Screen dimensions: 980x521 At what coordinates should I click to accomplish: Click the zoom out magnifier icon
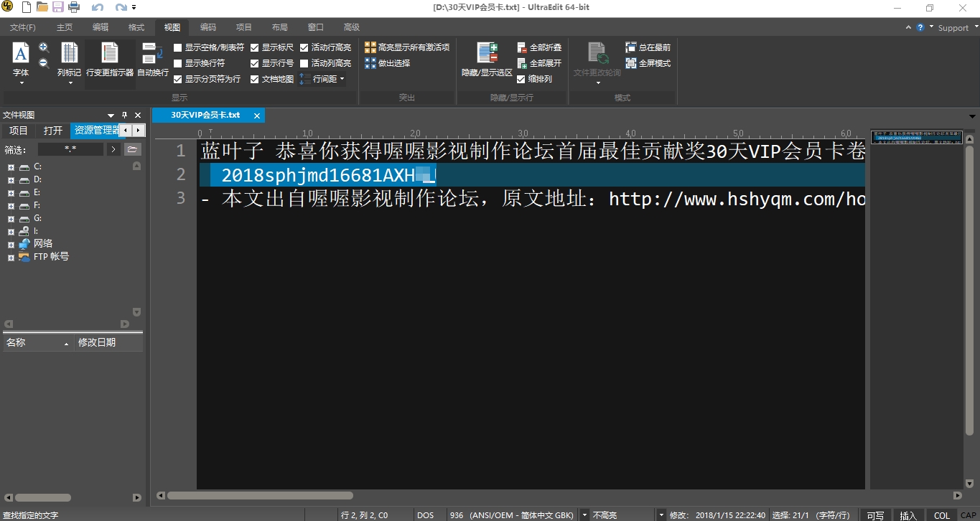point(44,62)
